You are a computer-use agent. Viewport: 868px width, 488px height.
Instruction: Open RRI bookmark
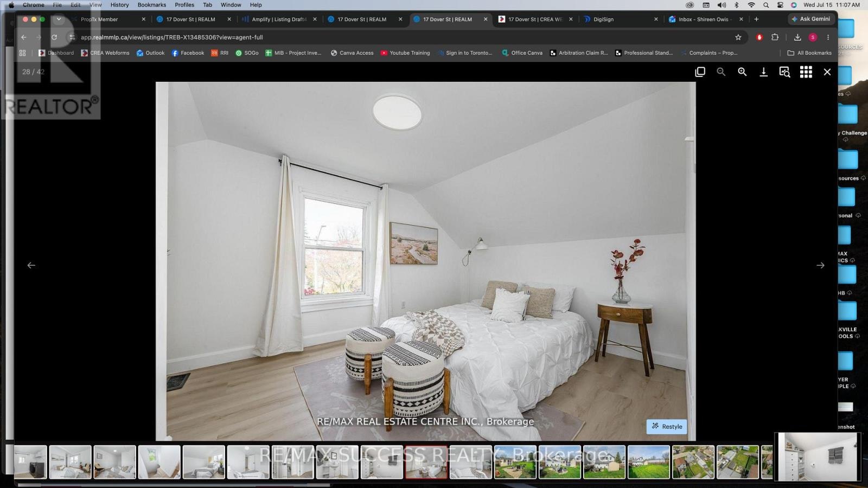(220, 53)
